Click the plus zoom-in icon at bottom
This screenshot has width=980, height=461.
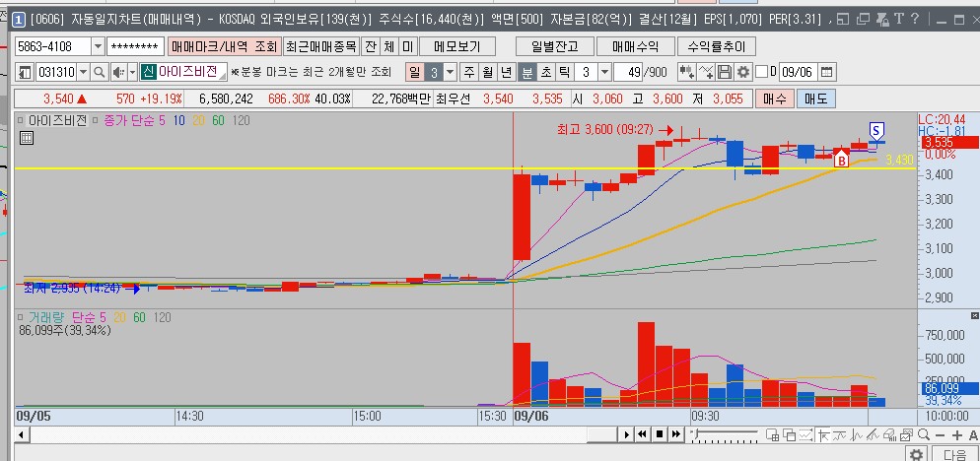click(957, 435)
